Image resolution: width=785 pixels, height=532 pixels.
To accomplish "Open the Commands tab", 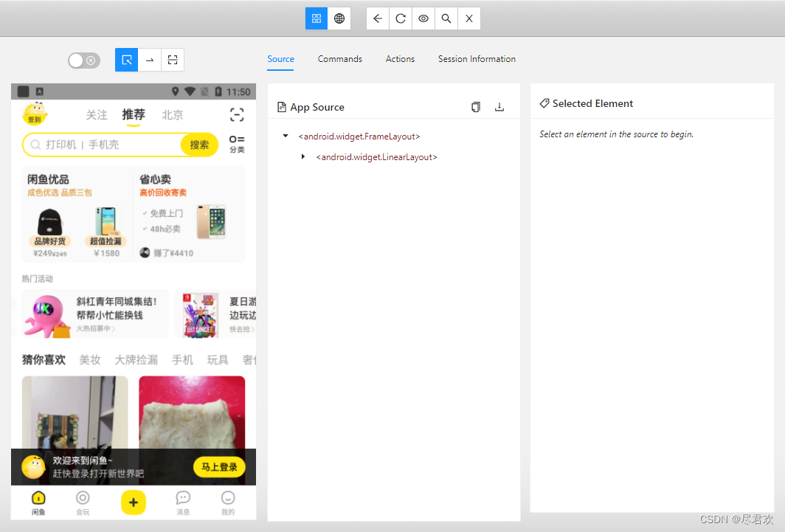I will click(340, 59).
